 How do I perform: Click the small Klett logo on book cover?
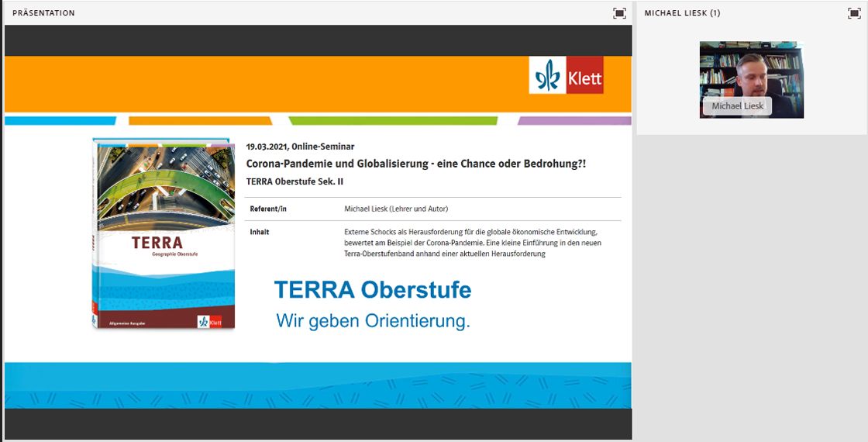pyautogui.click(x=210, y=322)
